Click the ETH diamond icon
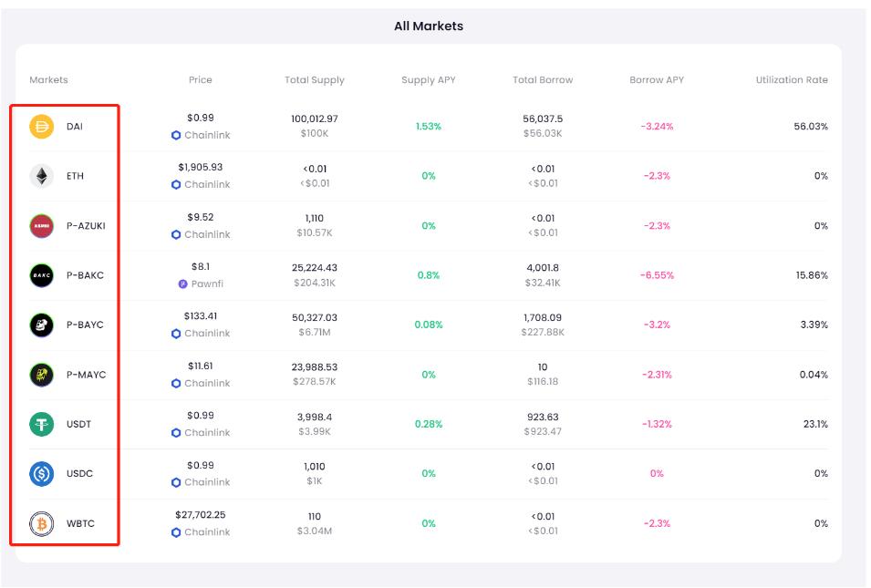 click(x=42, y=176)
